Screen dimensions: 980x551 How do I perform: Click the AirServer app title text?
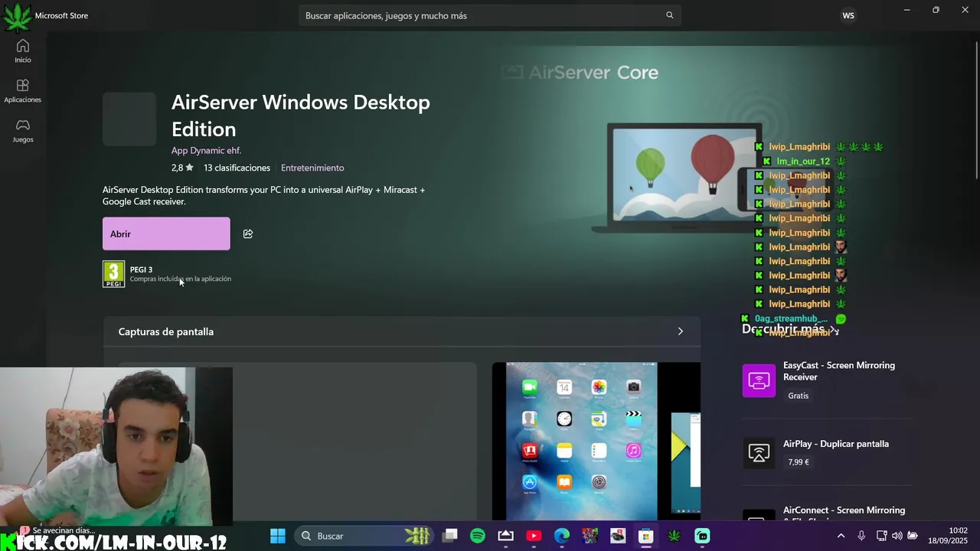click(x=301, y=115)
